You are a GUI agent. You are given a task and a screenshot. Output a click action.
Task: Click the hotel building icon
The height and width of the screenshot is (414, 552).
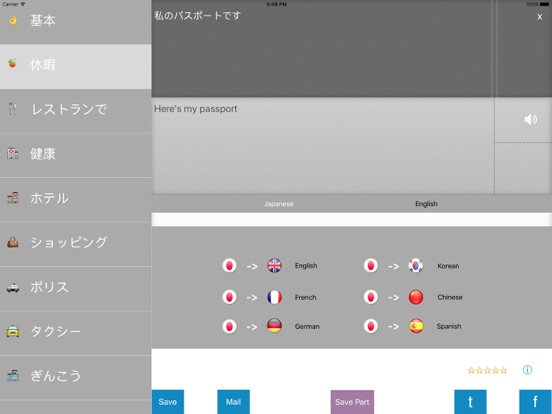click(13, 198)
